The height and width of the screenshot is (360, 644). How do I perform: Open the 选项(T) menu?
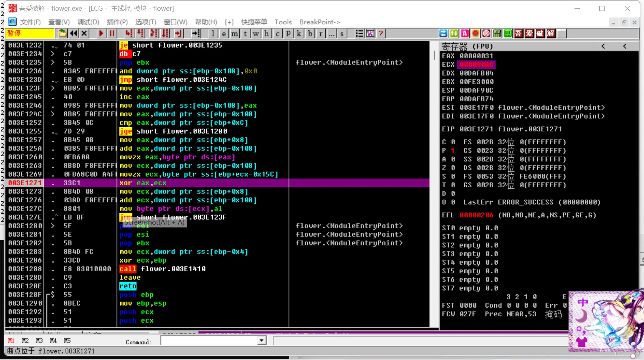click(146, 22)
